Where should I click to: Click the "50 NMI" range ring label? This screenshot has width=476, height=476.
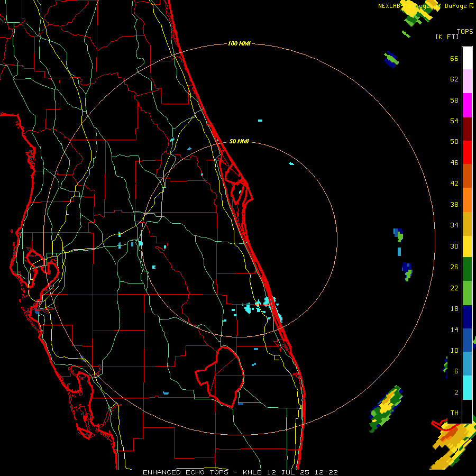point(239,141)
